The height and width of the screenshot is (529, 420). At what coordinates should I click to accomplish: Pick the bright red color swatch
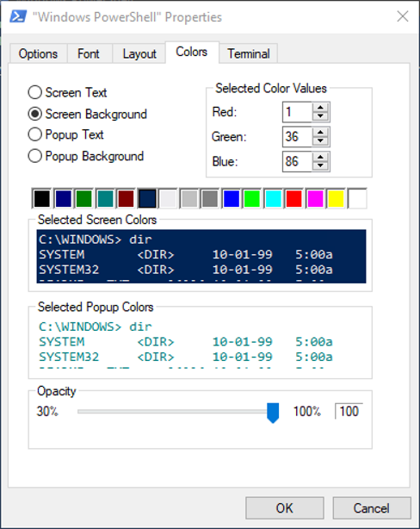click(294, 198)
